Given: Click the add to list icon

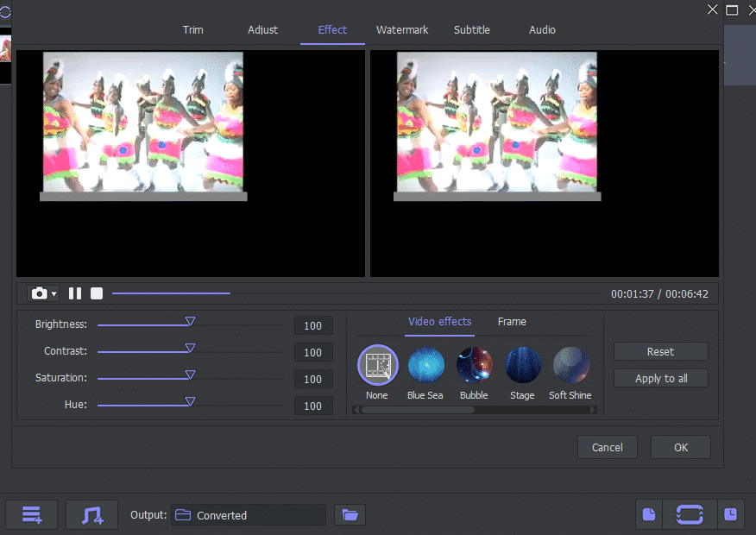Looking at the screenshot, I should [32, 515].
